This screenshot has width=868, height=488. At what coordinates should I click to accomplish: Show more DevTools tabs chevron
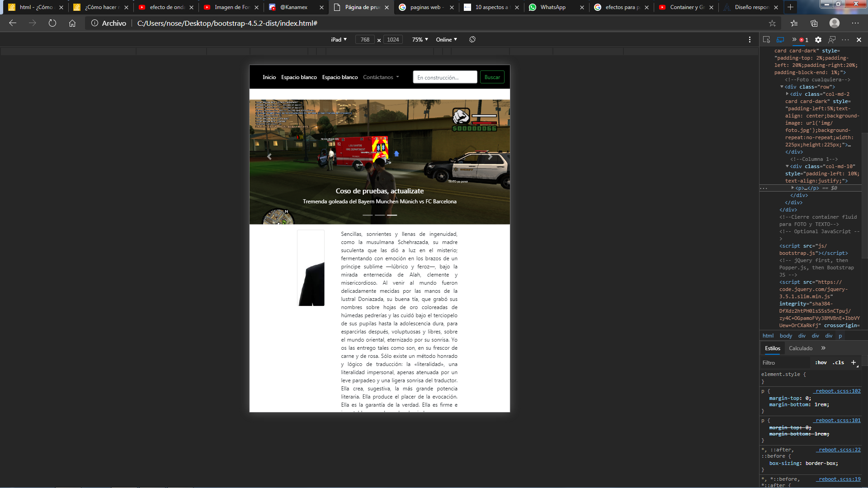tap(794, 40)
